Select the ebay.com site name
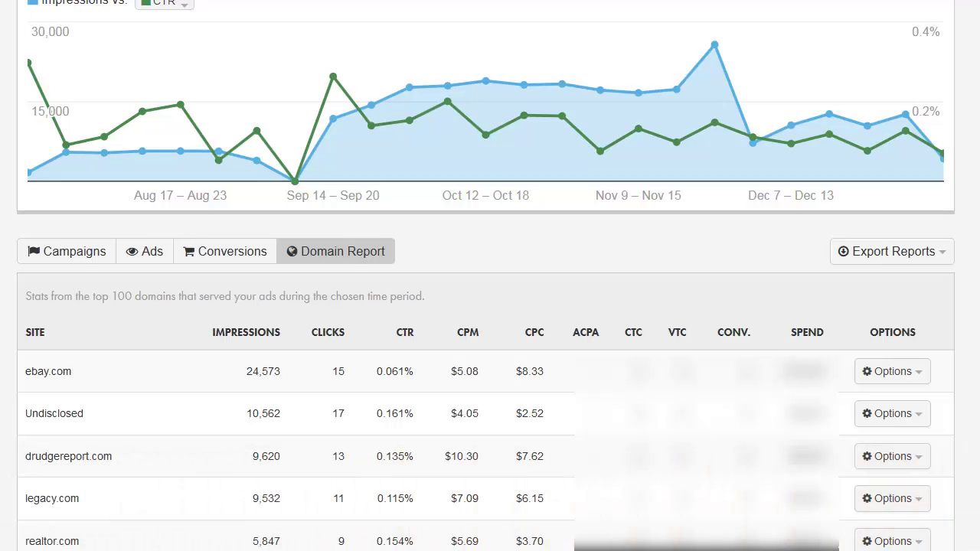The width and height of the screenshot is (980, 551). pyautogui.click(x=48, y=371)
